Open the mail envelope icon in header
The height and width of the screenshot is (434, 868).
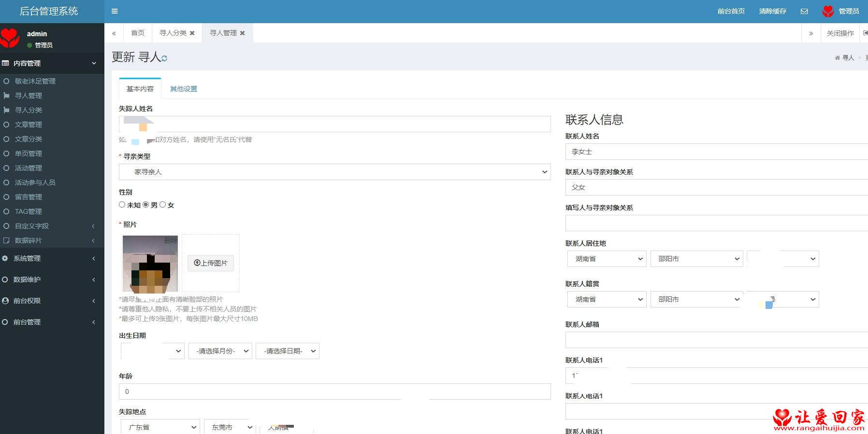coord(804,11)
